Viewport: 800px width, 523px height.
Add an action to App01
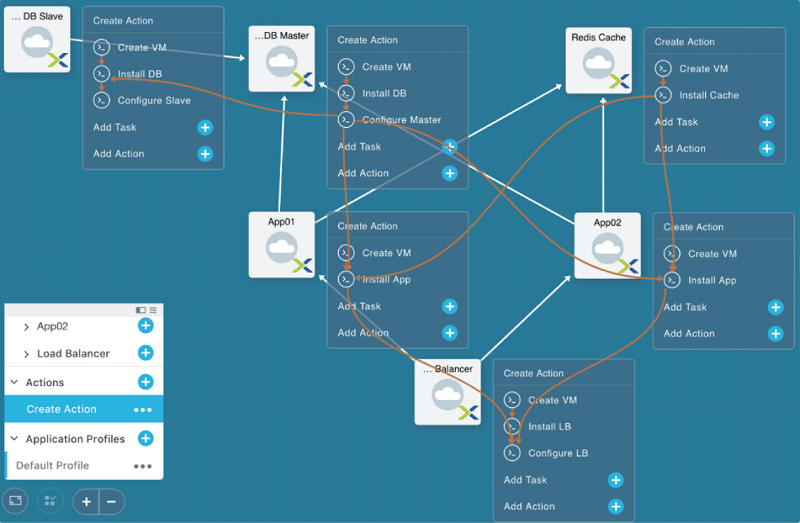click(x=449, y=333)
